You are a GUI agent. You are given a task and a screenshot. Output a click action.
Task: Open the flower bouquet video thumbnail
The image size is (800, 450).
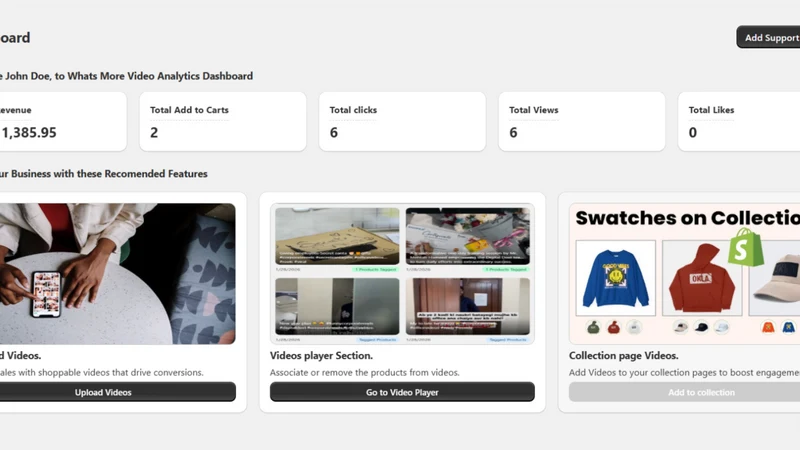(468, 236)
